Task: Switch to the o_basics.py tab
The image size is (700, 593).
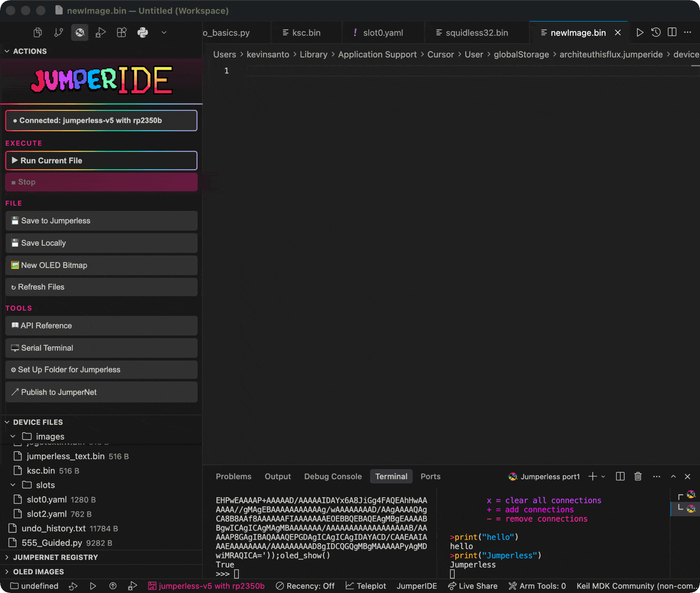Action: pyautogui.click(x=236, y=33)
